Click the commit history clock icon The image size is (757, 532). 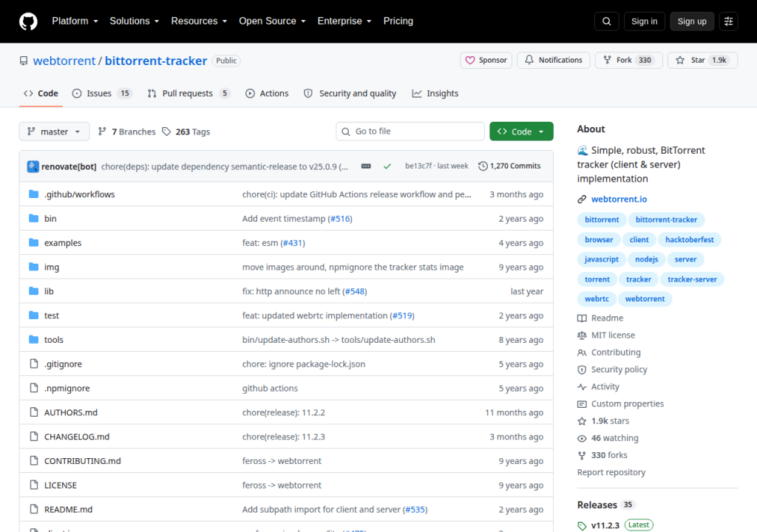[483, 166]
